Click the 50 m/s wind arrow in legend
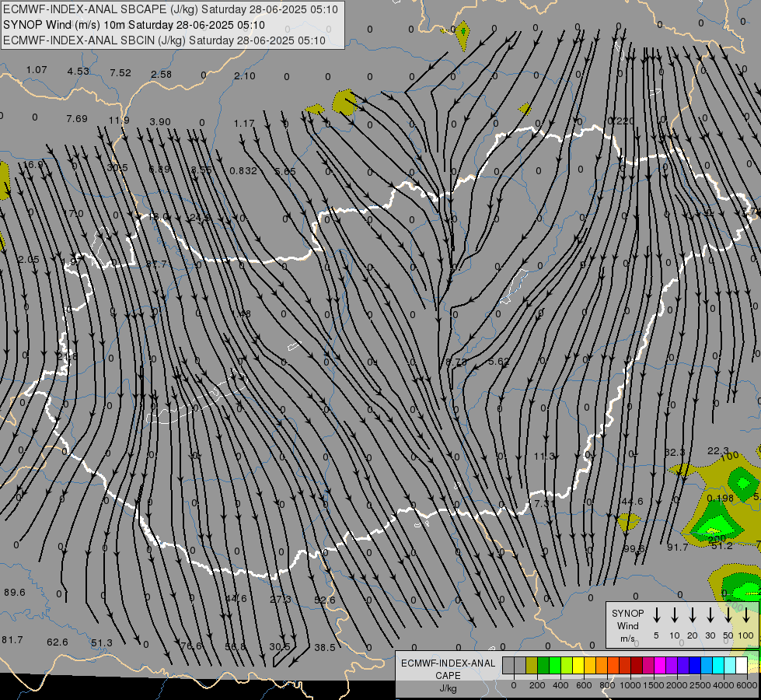Image resolution: width=761 pixels, height=700 pixels. click(728, 615)
